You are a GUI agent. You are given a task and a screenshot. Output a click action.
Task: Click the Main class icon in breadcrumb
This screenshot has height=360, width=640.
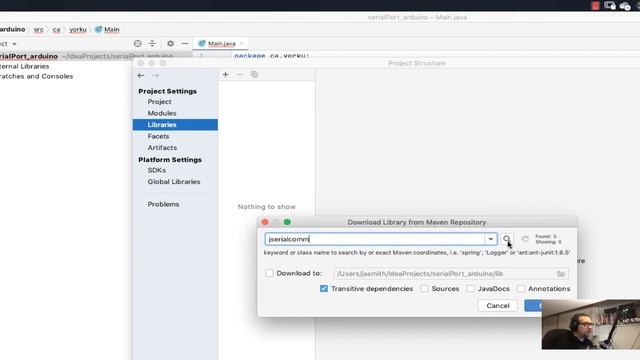[x=98, y=29]
